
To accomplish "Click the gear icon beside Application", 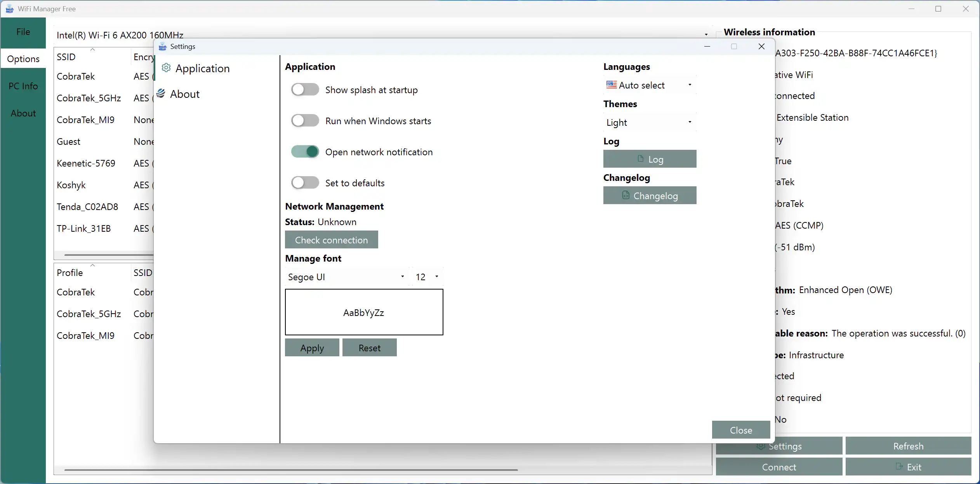I will pyautogui.click(x=166, y=68).
